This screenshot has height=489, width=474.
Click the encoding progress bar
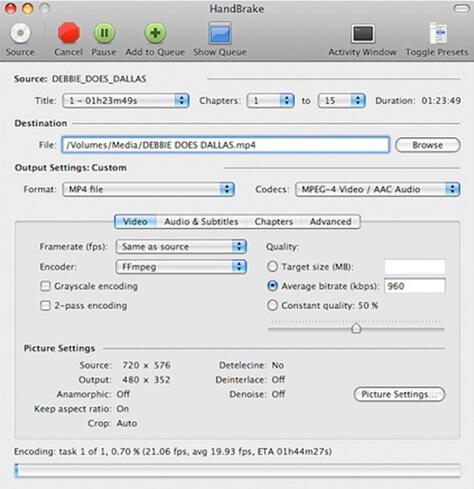[x=238, y=471]
